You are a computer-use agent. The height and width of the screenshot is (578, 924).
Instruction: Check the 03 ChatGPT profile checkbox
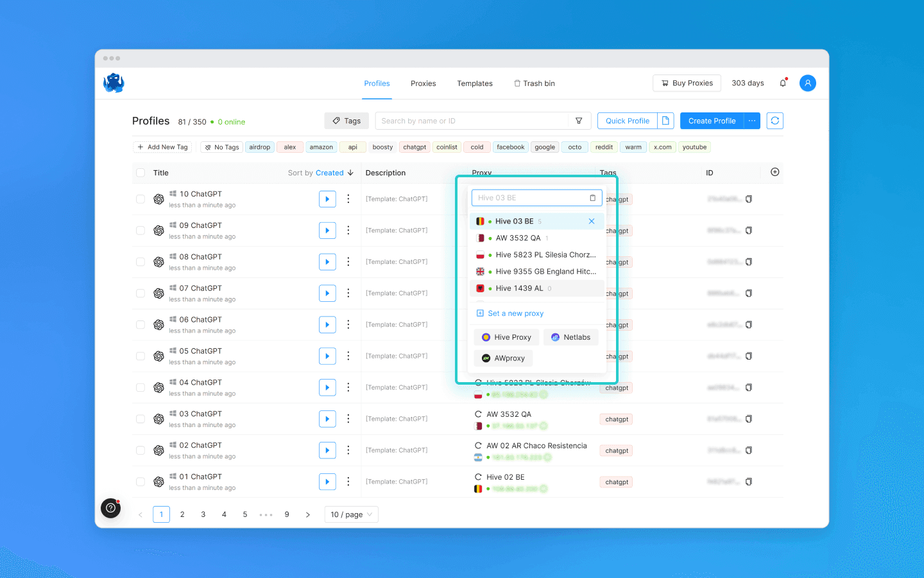141,419
